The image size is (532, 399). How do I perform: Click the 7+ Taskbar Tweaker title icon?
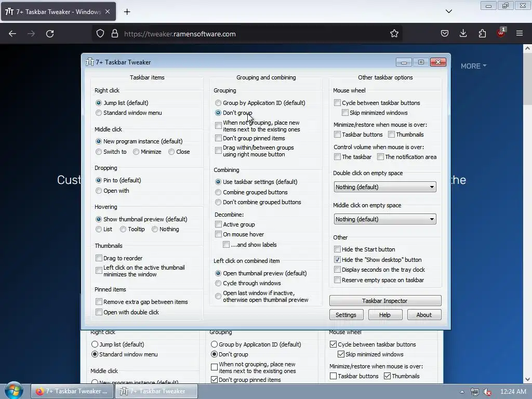pyautogui.click(x=90, y=62)
